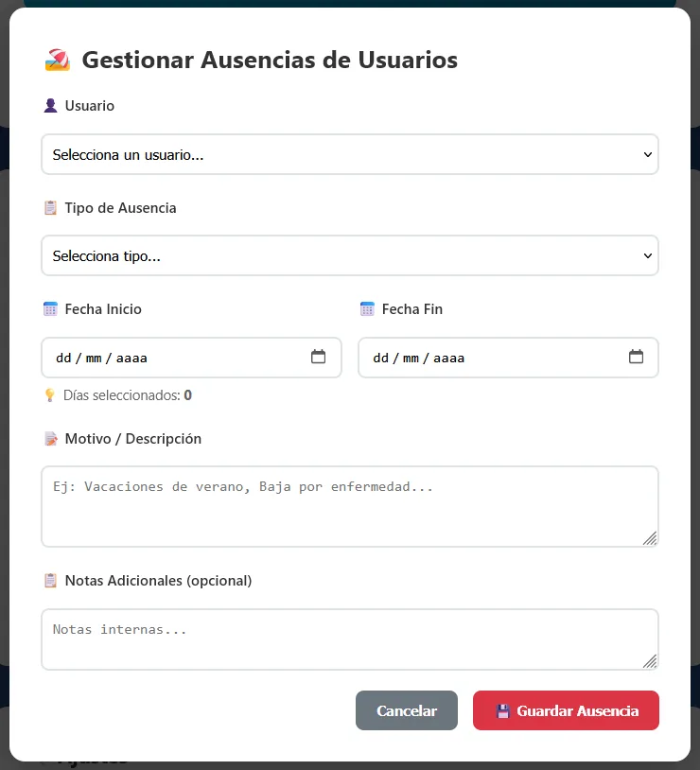Screen dimensions: 700x770
Task: Click the Fecha Inicio date input field
Action: point(142,358)
